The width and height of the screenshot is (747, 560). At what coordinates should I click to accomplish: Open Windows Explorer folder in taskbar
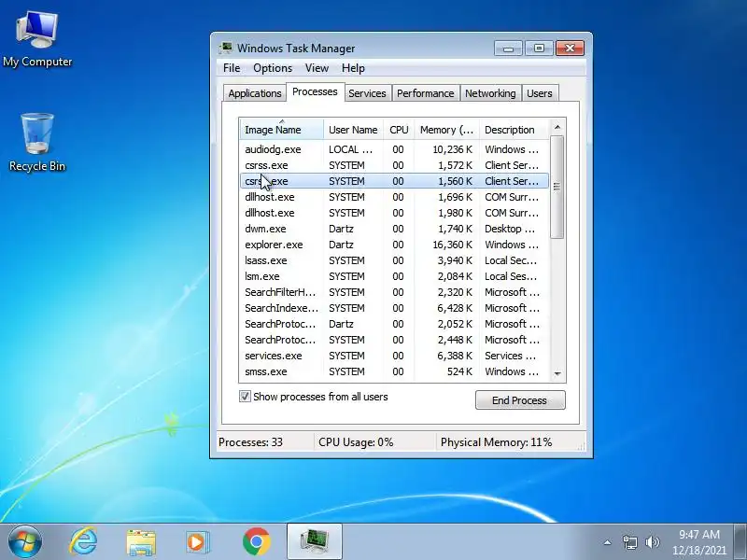tap(141, 542)
